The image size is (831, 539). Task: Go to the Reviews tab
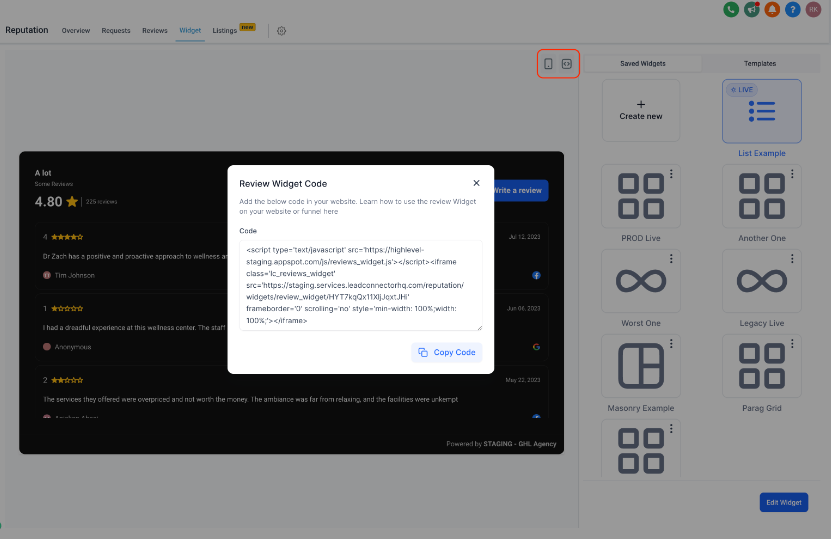coord(155,31)
